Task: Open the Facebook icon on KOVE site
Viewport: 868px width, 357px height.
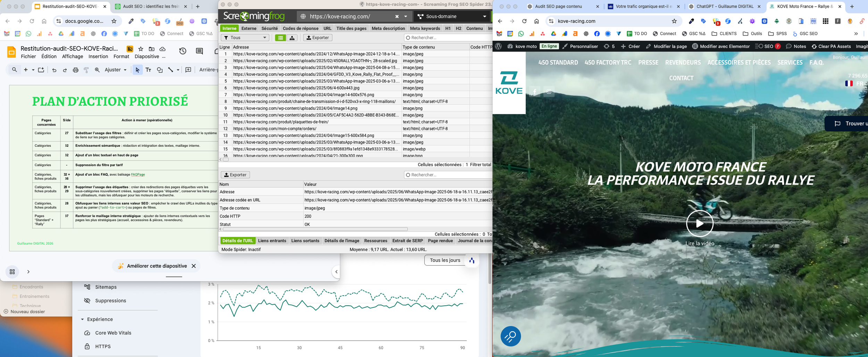Action: coord(535,92)
